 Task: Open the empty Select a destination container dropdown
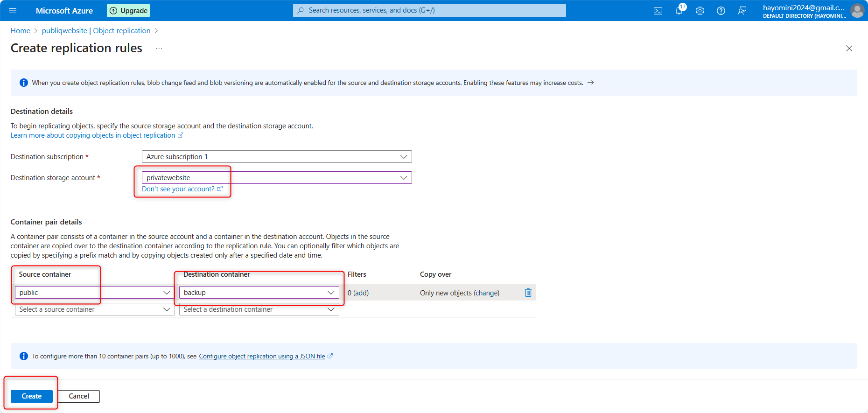coord(259,309)
